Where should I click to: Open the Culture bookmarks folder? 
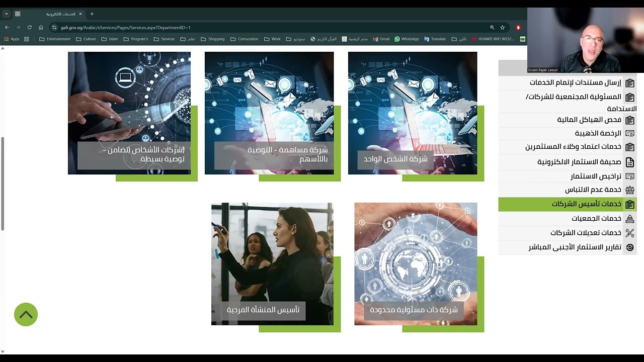click(x=86, y=39)
